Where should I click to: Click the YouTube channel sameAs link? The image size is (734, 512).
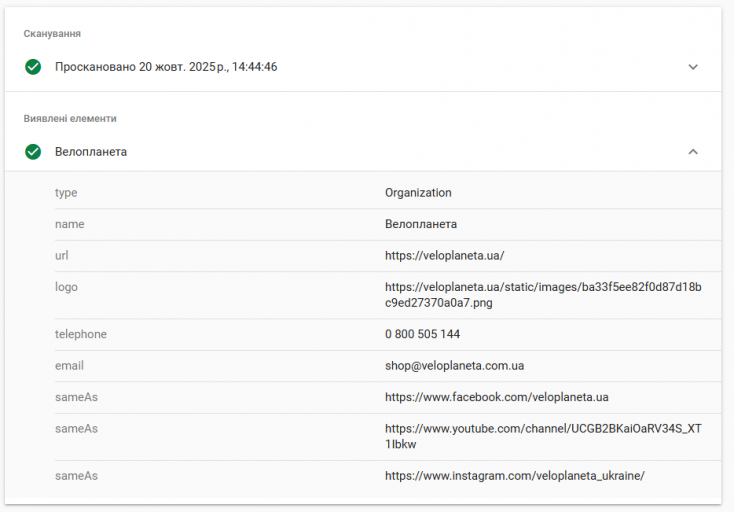[x=542, y=436]
